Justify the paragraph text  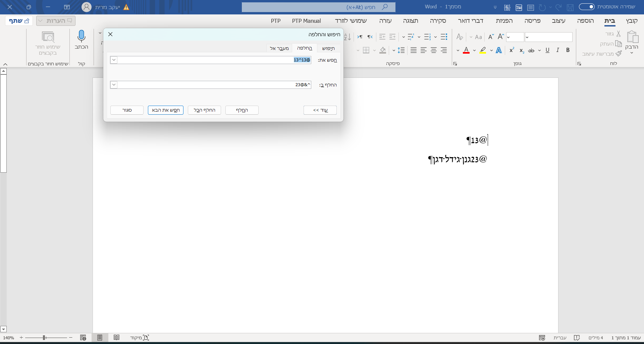click(x=414, y=50)
